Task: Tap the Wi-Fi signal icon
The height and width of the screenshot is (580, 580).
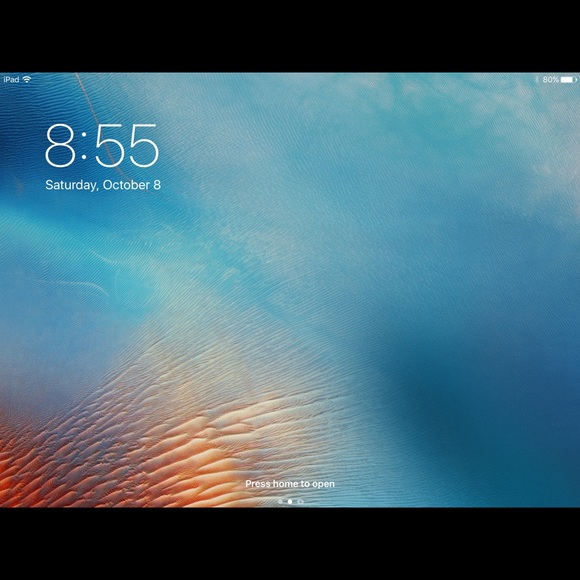Action: [x=27, y=79]
